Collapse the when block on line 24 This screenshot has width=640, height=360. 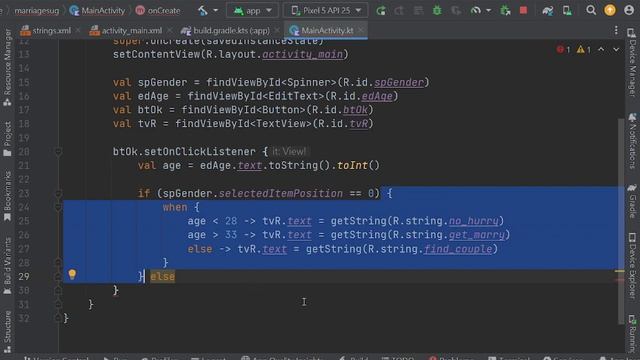click(58, 207)
